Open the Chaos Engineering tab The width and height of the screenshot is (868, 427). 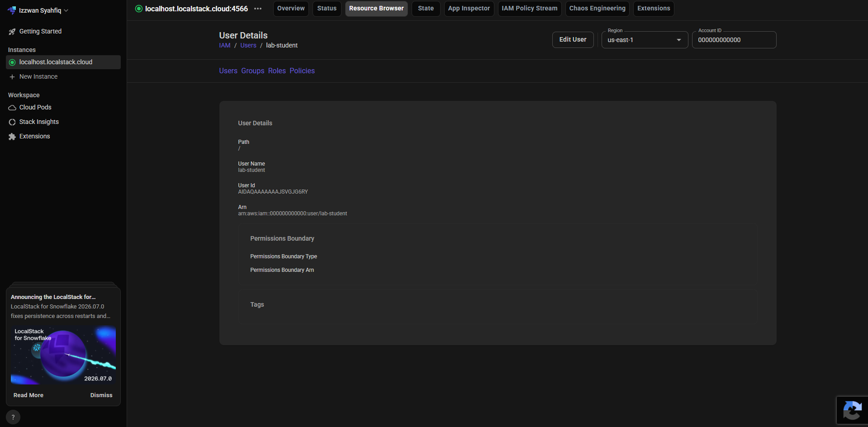pos(597,9)
